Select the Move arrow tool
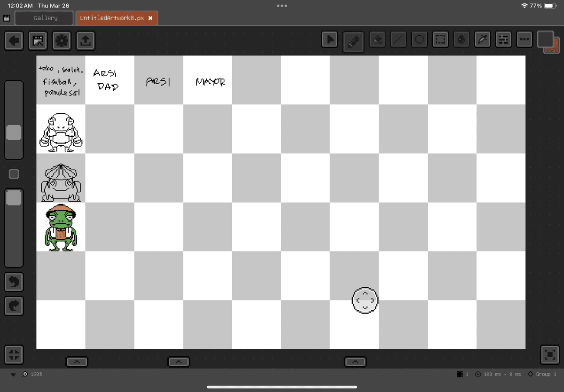 (330, 40)
